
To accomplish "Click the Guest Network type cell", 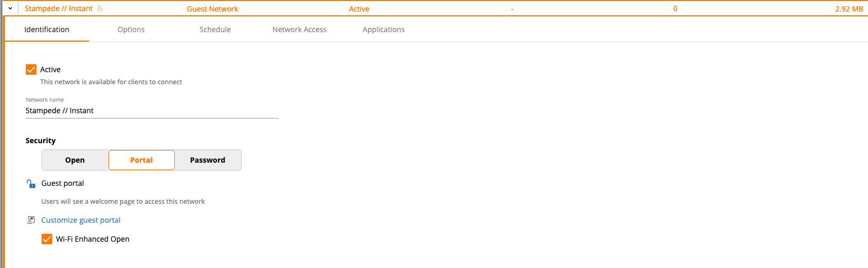I will click(213, 9).
